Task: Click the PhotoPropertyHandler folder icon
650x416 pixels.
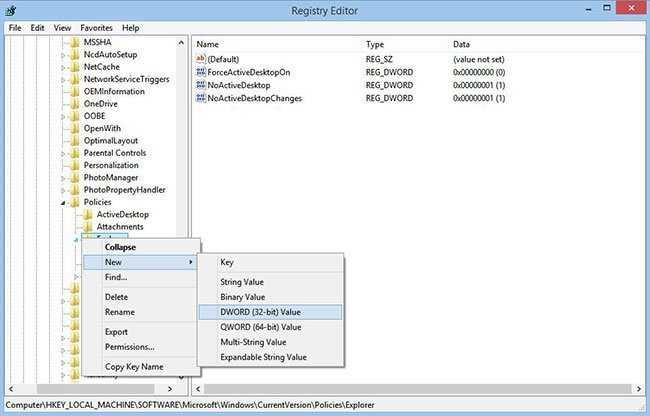Action: (x=75, y=190)
